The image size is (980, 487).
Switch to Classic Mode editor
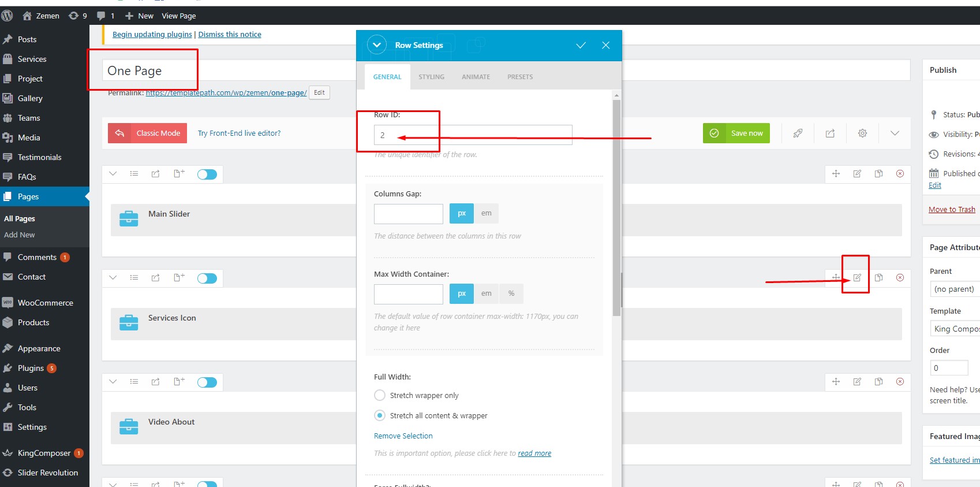148,133
